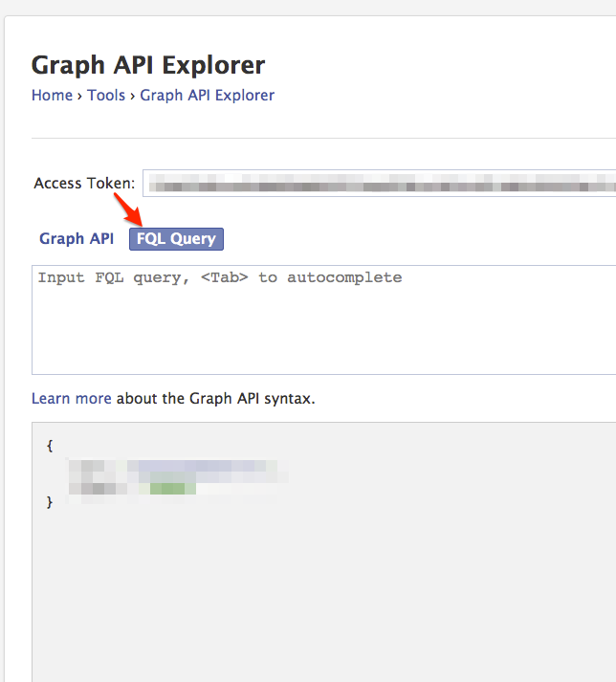Viewport: 616px width, 682px height.
Task: Open the Graph API Explorer breadcrumb link
Action: coord(207,96)
